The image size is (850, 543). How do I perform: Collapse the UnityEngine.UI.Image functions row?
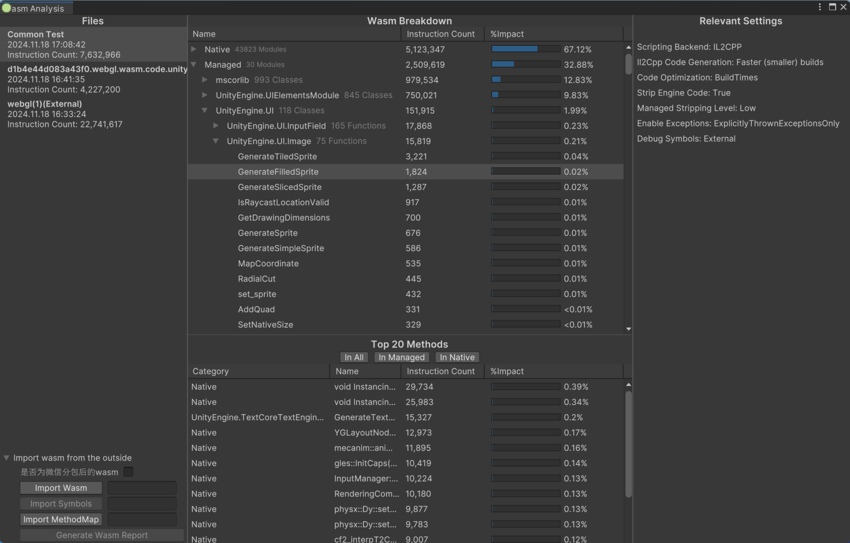coord(216,141)
